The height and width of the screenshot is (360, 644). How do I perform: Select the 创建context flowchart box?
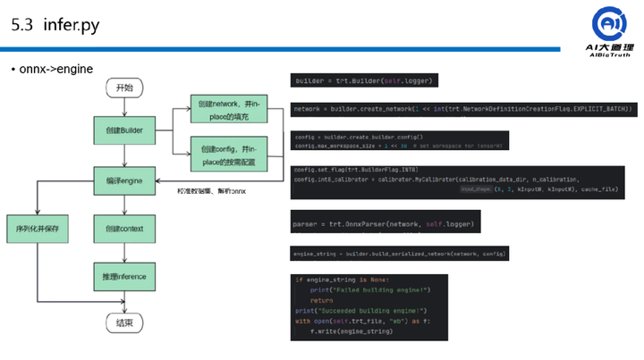pos(124,229)
